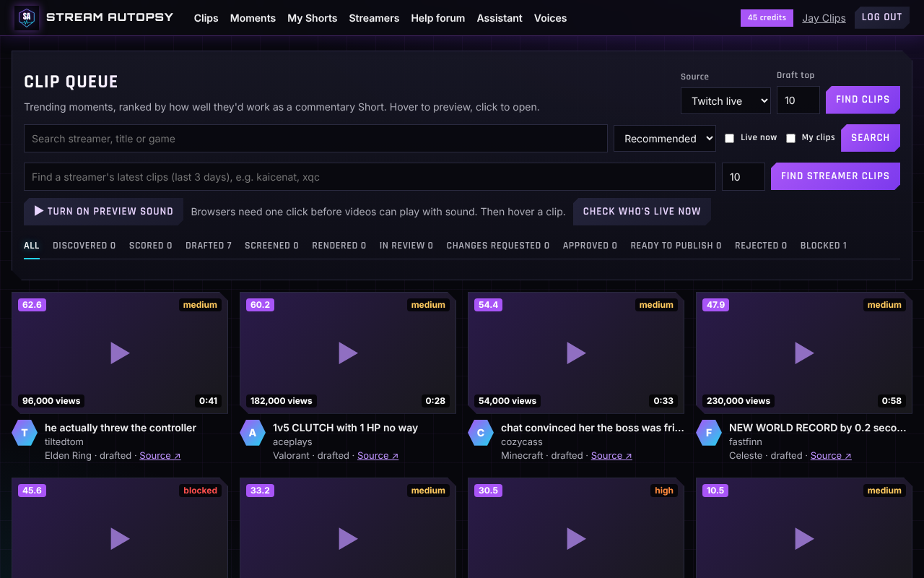Open the Stream Autopsy logo icon
Image resolution: width=924 pixels, height=578 pixels.
point(27,17)
